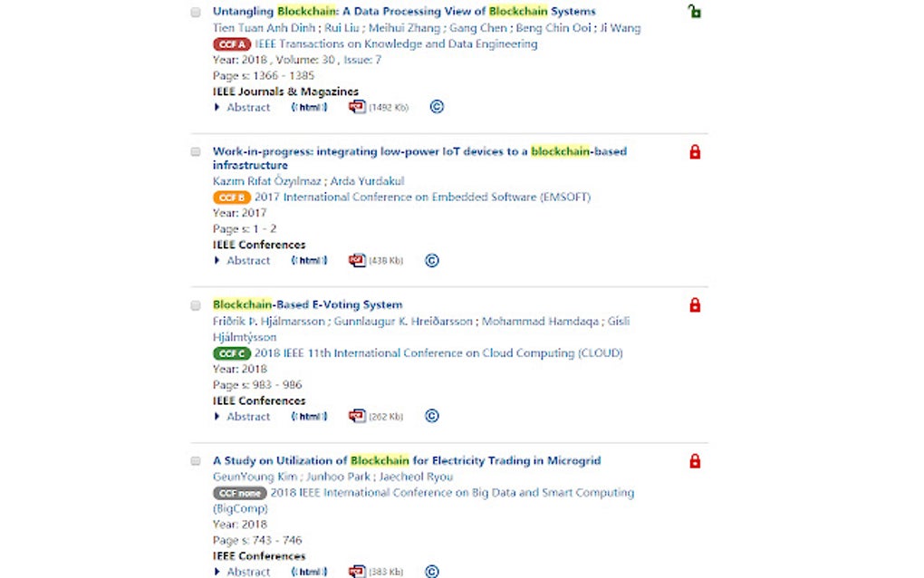Click the copyright icon on the microgrid paper
This screenshot has height=578, width=924.
click(432, 572)
